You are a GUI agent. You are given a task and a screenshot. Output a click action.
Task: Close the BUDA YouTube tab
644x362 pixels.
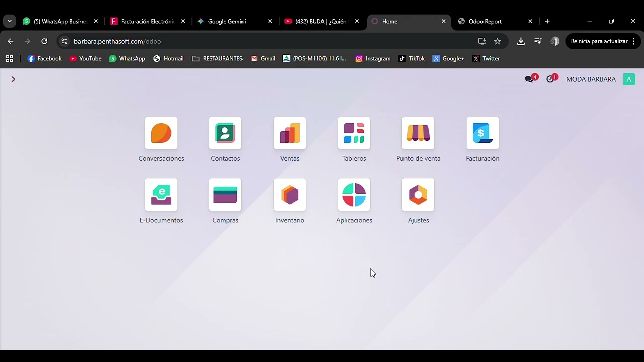coord(357,21)
